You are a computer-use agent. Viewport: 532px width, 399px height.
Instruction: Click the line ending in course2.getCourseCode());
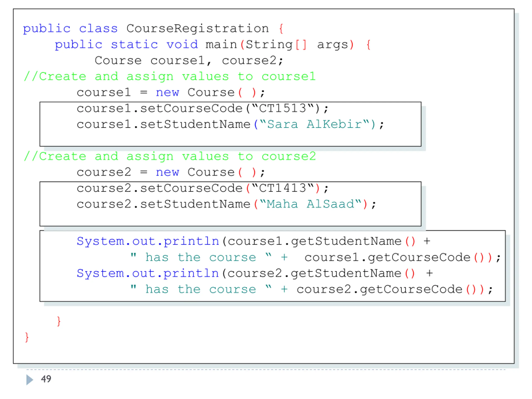coord(312,289)
